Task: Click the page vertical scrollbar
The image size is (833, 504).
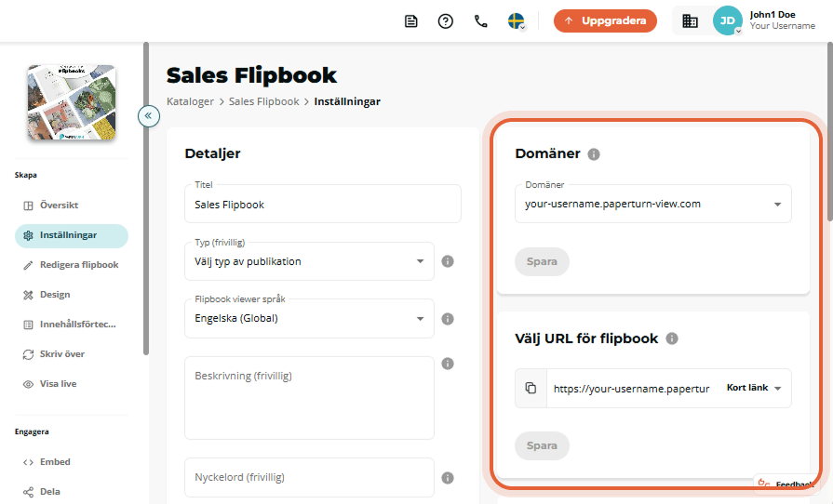Action: [x=830, y=131]
